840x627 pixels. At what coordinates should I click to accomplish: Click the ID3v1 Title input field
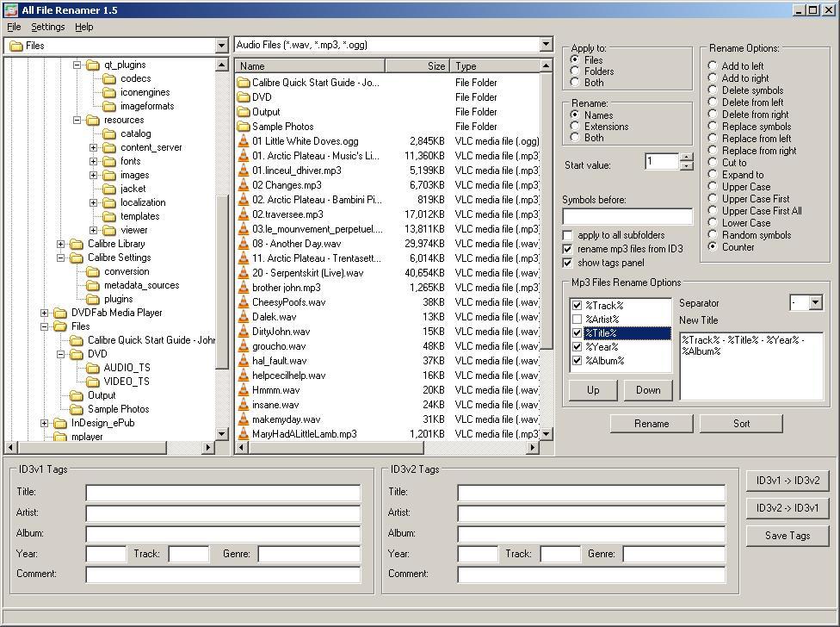click(223, 493)
